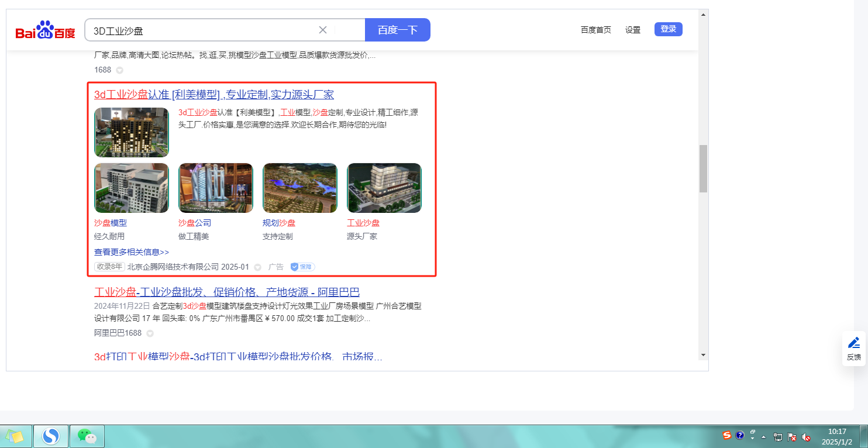Open the 3d打印工业模型沙盘 result title
The image size is (868, 448).
[x=238, y=357]
